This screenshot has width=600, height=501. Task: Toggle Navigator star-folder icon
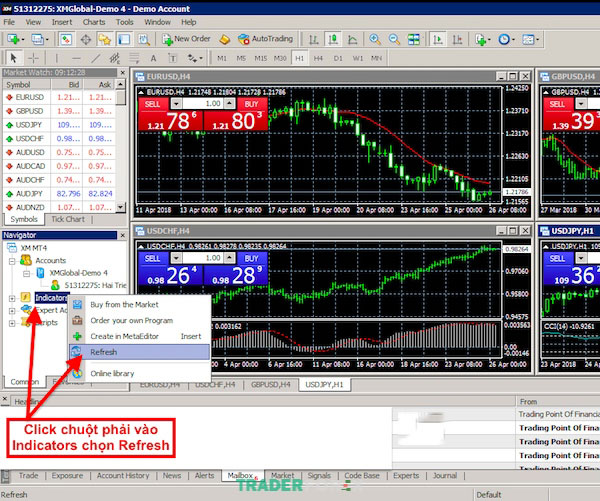(x=104, y=39)
